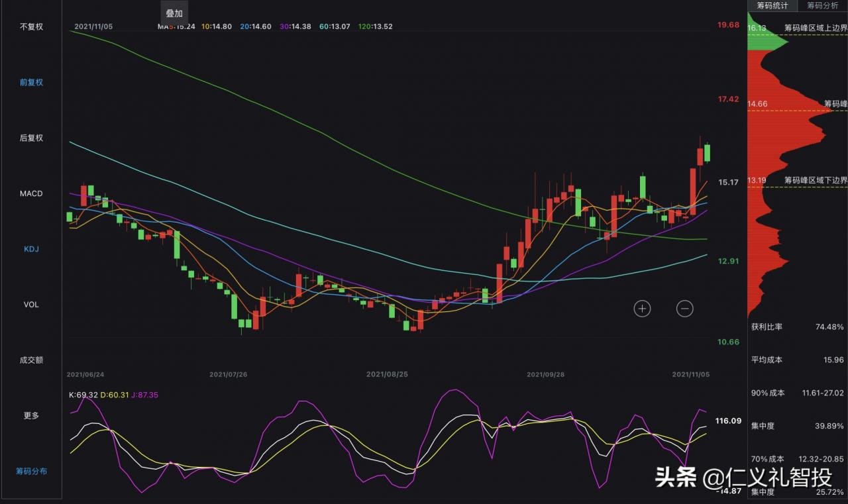Viewport: 848px width, 504px height.
Task: Toggle 筹码分布 chip distribution panel
Action: coord(31,472)
